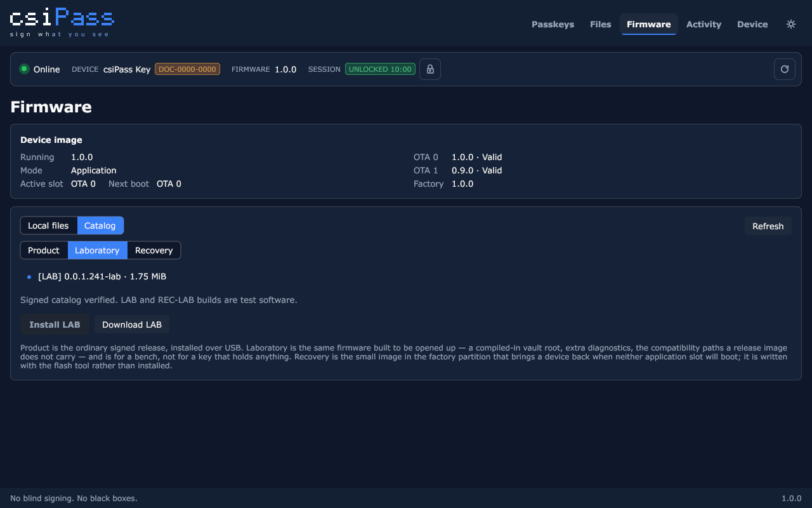Click the UNLOCKED 10:00 session badge

(x=380, y=69)
